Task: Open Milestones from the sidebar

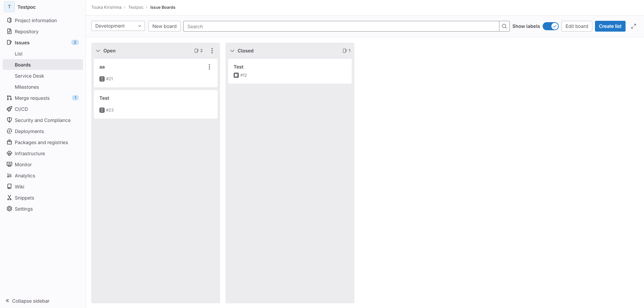Action: pos(27,87)
